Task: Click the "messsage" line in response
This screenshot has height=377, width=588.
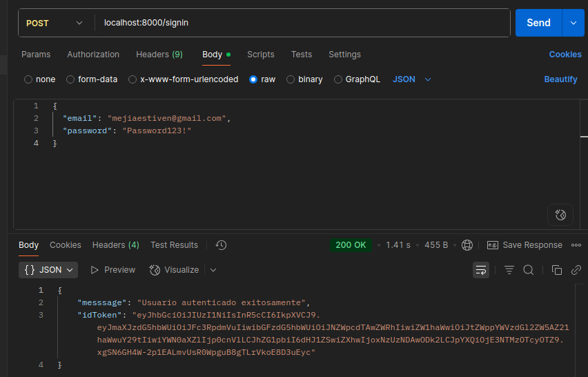Action: click(194, 302)
